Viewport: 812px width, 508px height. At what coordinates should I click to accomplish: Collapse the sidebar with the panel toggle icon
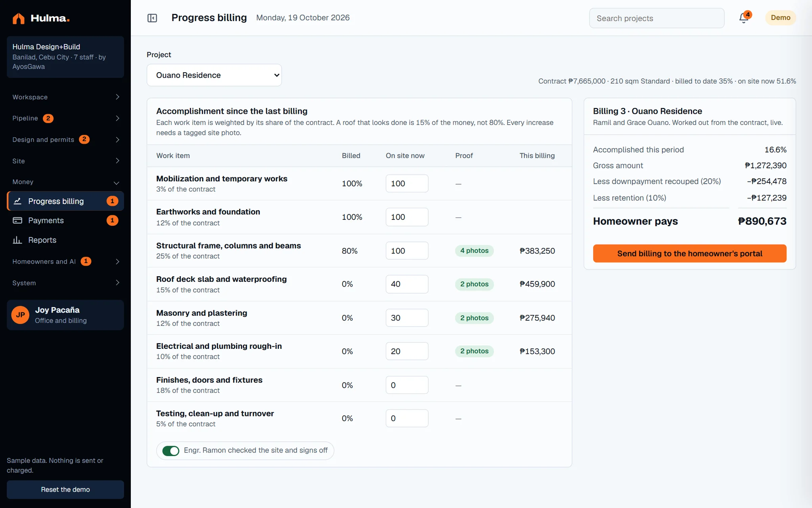(152, 18)
